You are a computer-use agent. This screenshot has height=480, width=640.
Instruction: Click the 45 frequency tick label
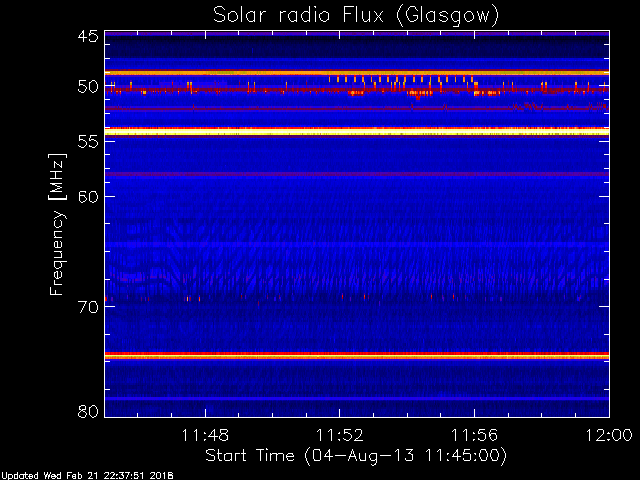click(88, 36)
